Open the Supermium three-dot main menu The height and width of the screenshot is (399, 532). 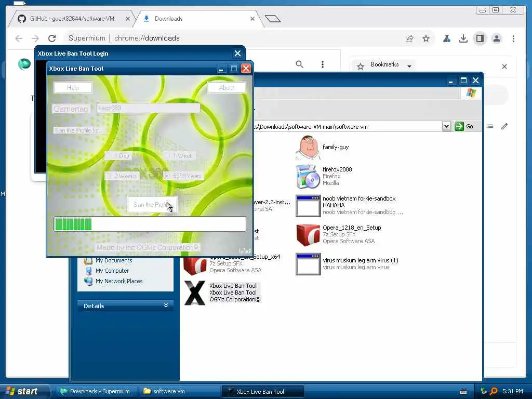click(513, 38)
